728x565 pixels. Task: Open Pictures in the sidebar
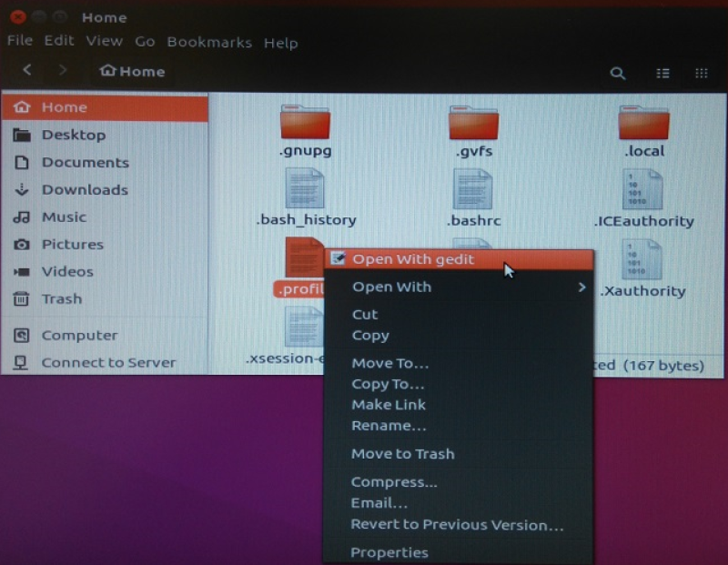(x=105, y=244)
